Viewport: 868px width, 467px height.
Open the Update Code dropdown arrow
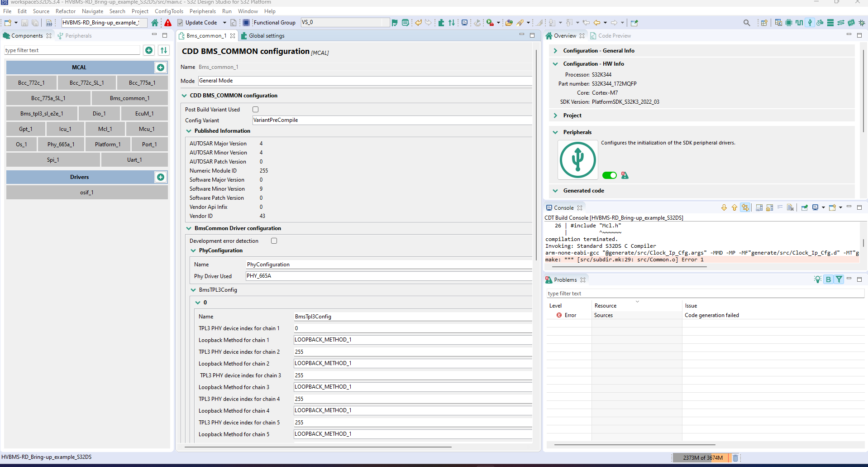pyautogui.click(x=224, y=23)
